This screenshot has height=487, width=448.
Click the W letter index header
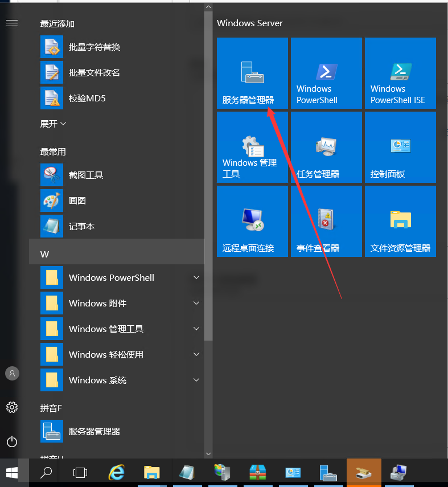point(117,252)
